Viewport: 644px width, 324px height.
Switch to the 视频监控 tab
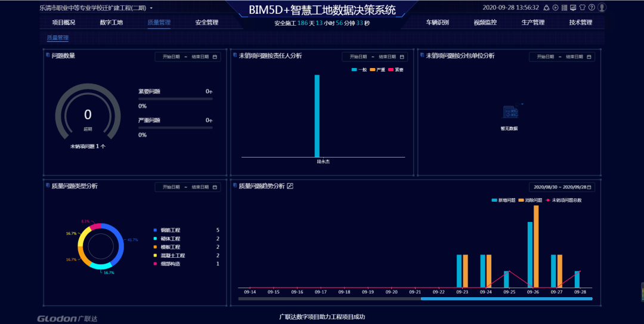485,22
